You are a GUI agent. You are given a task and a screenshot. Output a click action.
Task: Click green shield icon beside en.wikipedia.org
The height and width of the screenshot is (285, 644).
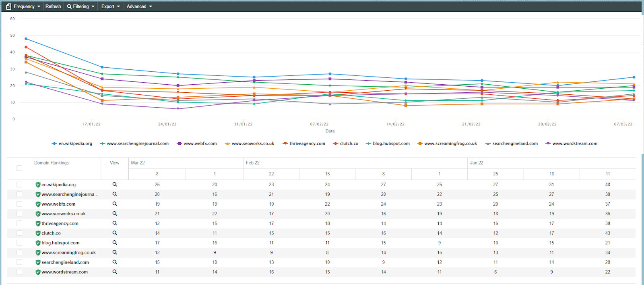coord(38,185)
